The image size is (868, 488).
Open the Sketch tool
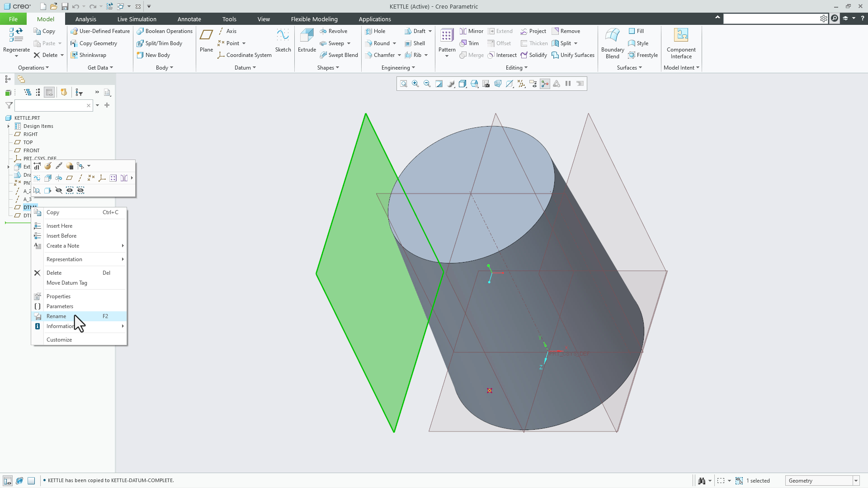(283, 42)
